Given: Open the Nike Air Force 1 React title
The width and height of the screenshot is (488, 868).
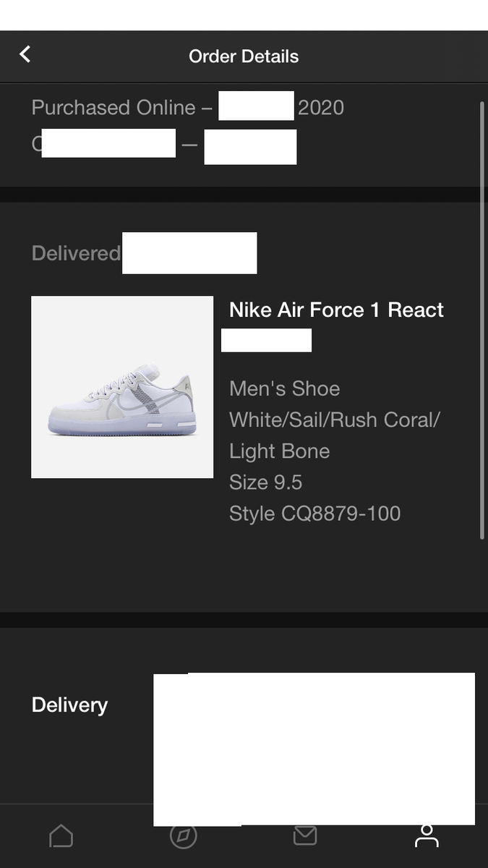Looking at the screenshot, I should pos(336,310).
